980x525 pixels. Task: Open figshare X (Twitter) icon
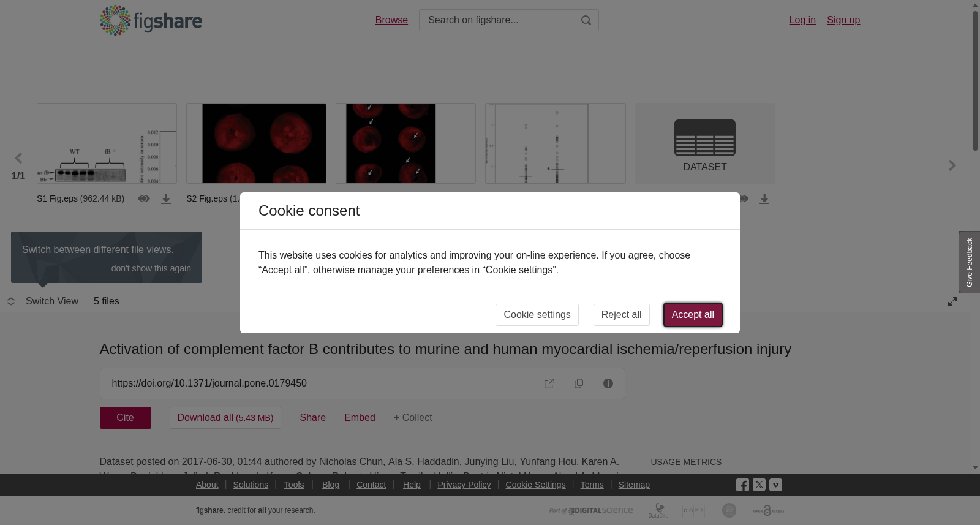tap(759, 485)
